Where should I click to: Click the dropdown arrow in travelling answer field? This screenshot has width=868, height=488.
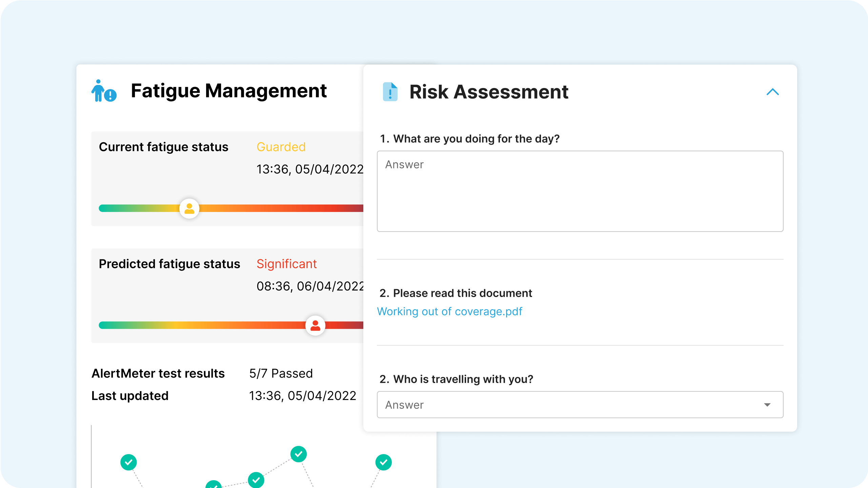pyautogui.click(x=767, y=405)
